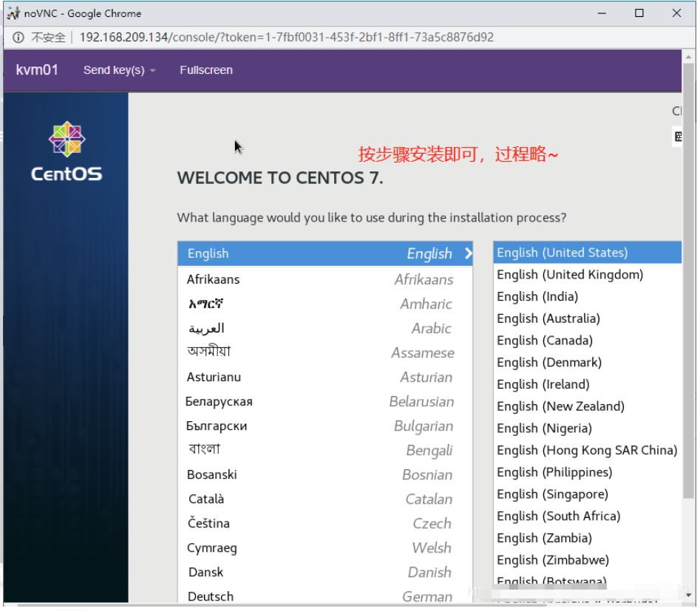Select English (United States) locale
The image size is (700, 611).
[x=588, y=253]
